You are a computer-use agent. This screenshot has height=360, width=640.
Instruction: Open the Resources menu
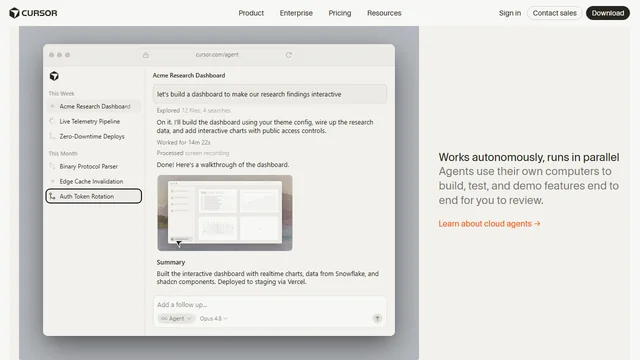(x=384, y=13)
